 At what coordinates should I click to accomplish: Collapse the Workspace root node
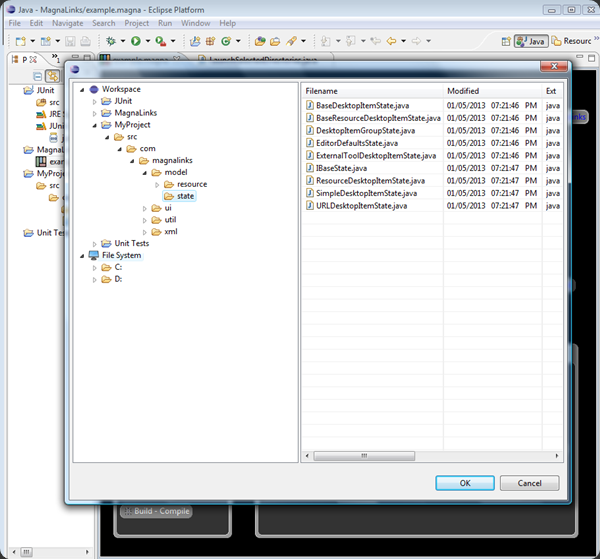coord(82,90)
